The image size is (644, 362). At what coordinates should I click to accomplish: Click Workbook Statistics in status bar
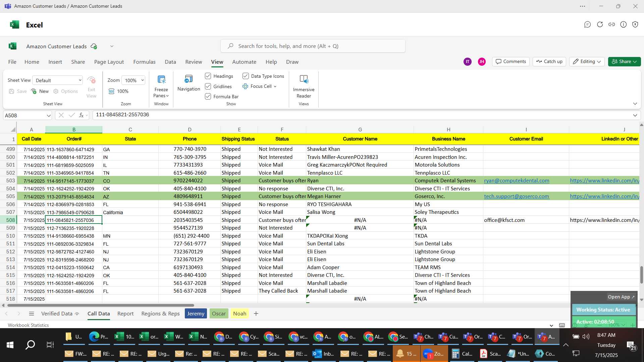click(x=28, y=325)
